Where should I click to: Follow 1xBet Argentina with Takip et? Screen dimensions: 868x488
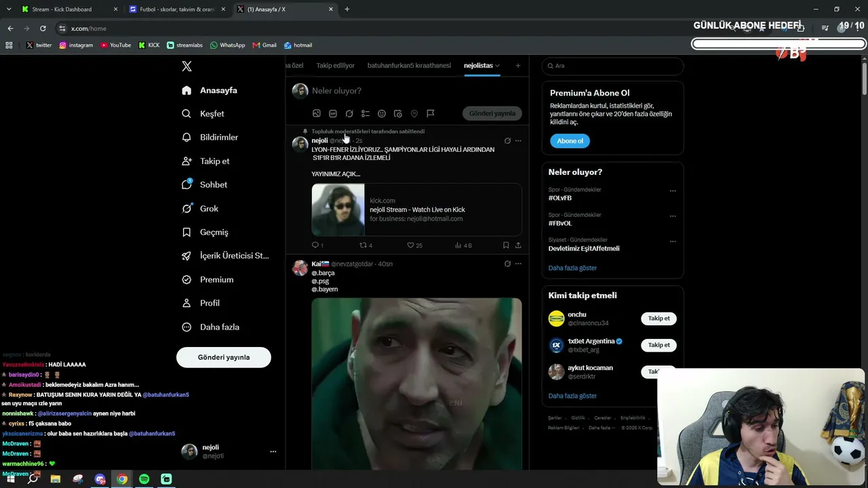pyautogui.click(x=658, y=345)
